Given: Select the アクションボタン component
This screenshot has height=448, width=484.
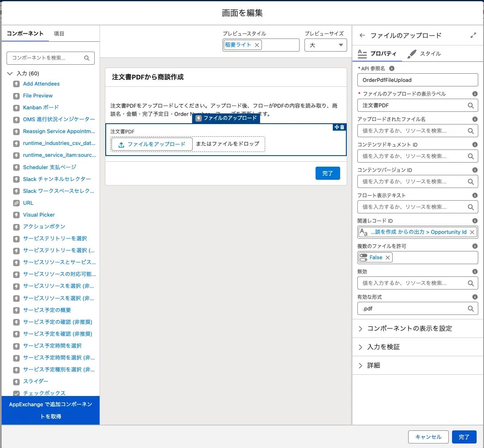Looking at the screenshot, I should [x=44, y=227].
